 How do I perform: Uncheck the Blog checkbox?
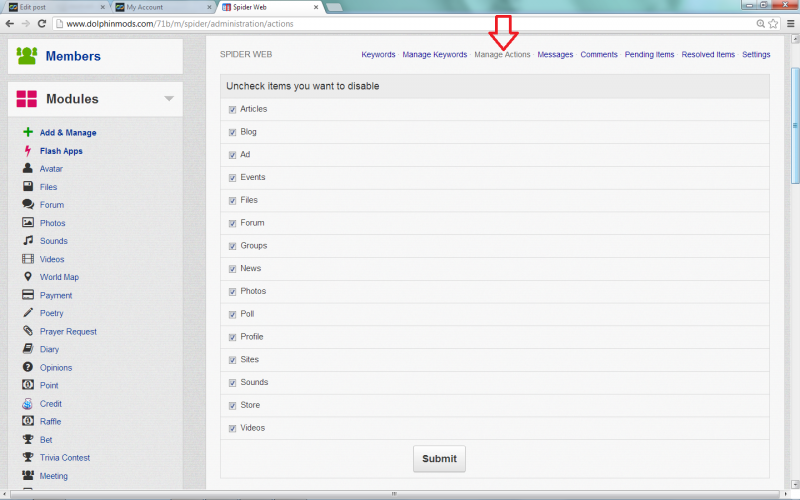[x=232, y=132]
